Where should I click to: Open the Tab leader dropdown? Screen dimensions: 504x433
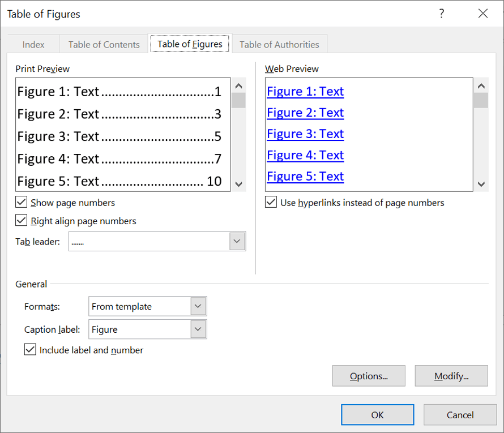click(x=237, y=241)
